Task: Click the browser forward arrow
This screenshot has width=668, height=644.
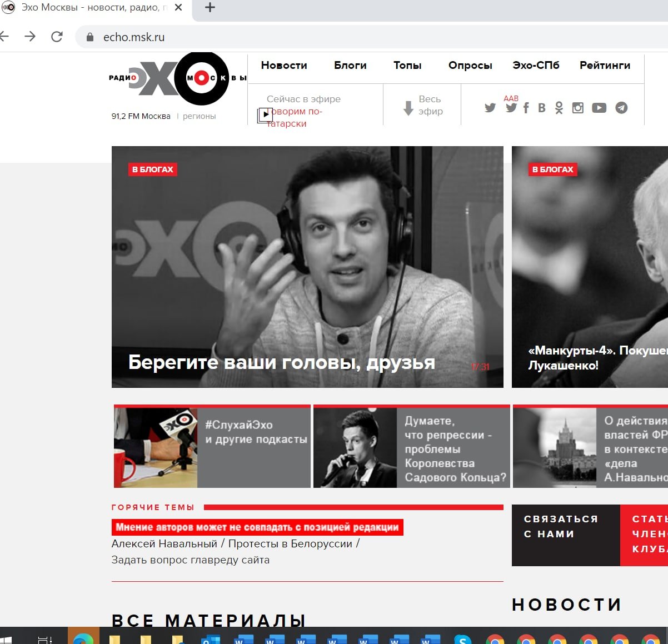Action: (x=30, y=37)
